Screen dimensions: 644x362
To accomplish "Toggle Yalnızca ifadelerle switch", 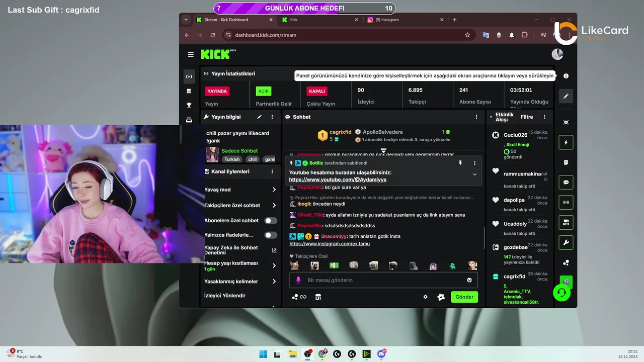I will [x=271, y=235].
